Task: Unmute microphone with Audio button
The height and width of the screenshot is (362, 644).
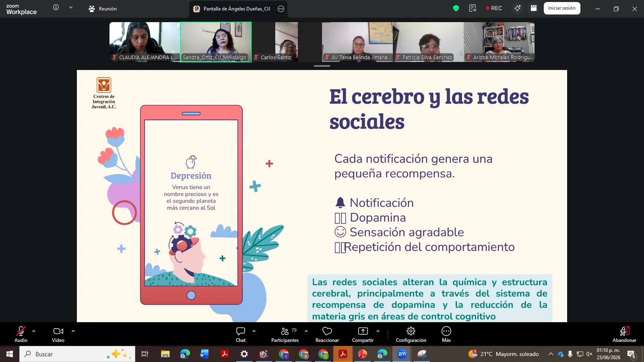Action: coord(21,334)
